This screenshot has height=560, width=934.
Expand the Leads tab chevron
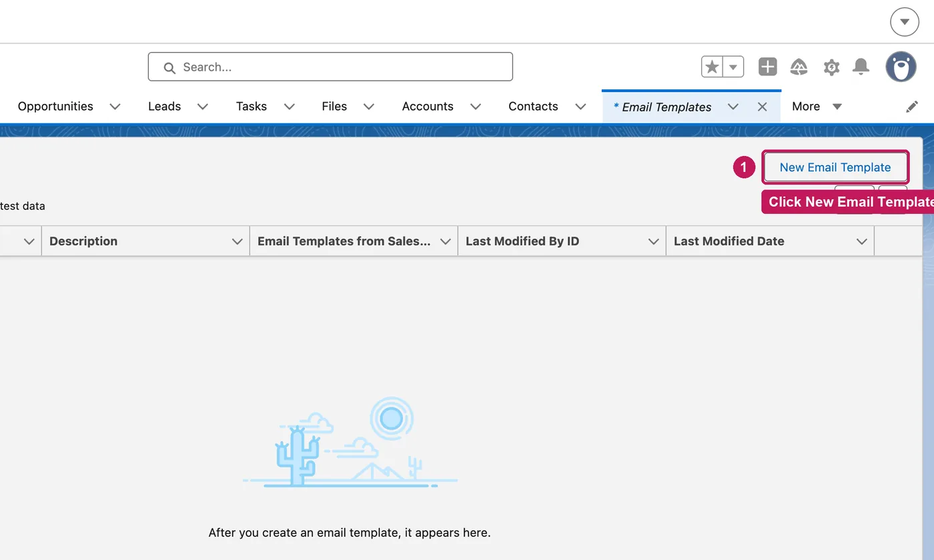coord(203,107)
